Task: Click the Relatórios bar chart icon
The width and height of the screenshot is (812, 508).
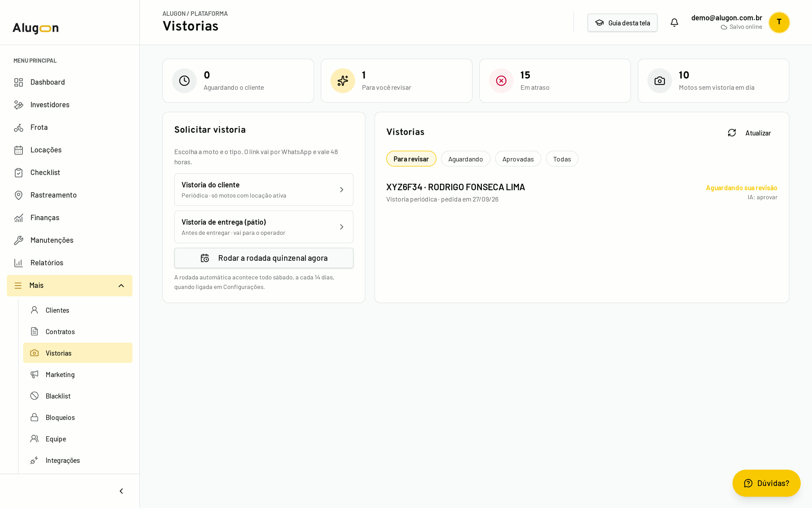Action: (x=18, y=263)
